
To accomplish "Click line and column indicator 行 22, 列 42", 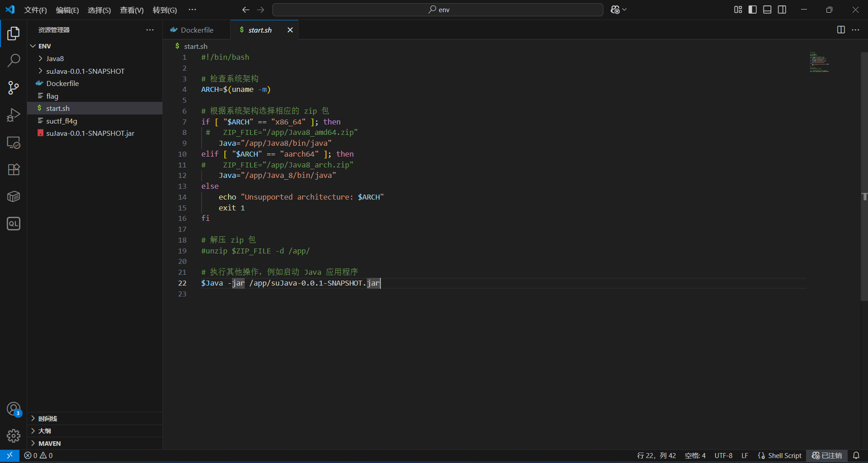I will coord(656,455).
